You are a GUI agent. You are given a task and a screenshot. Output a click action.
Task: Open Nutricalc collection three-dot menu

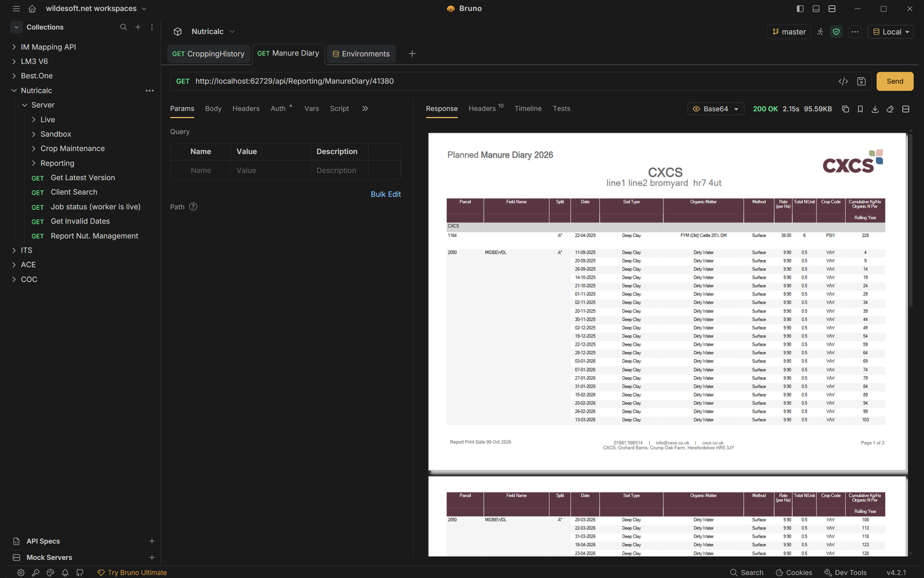click(x=150, y=91)
